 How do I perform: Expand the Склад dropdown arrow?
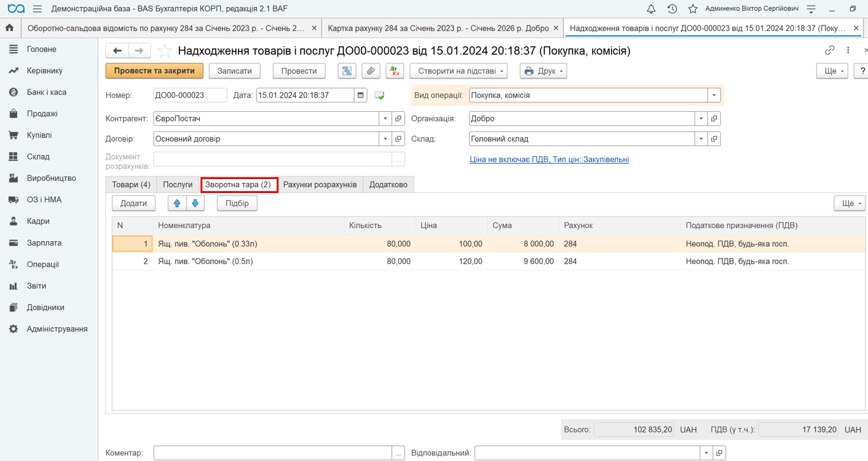(701, 138)
